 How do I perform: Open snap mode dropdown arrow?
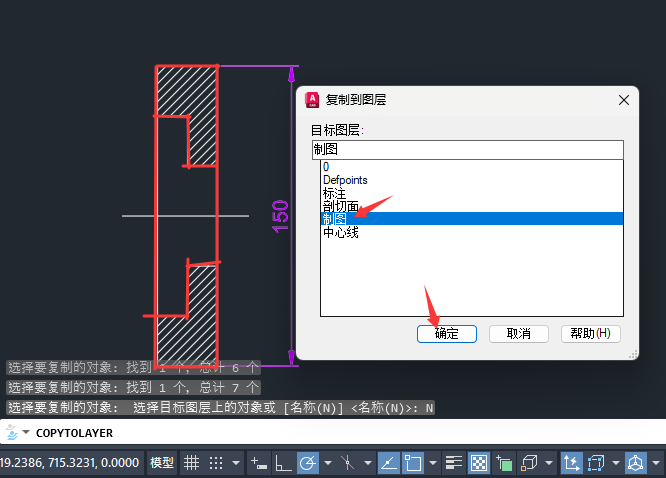point(236,463)
